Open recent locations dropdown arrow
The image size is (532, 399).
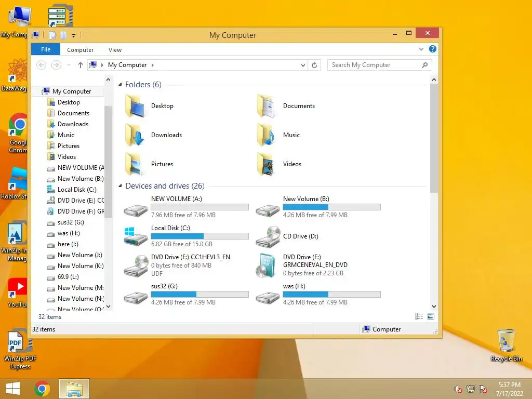(x=69, y=65)
